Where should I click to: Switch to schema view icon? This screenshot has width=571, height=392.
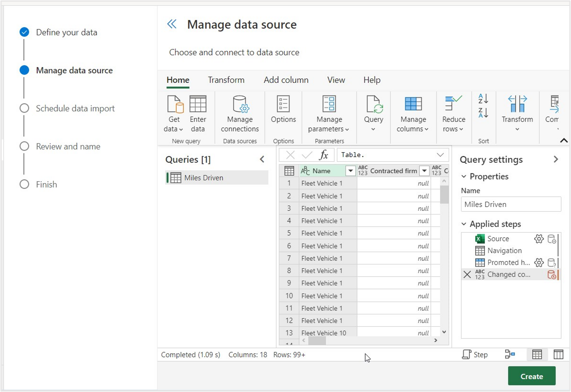point(558,354)
